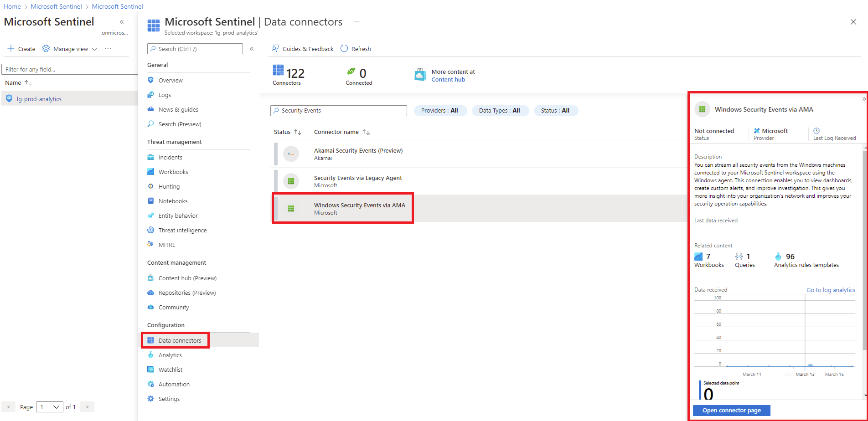Screen dimensions: 868x421
Task: Select the selected data point on chart
Action: 810,366
